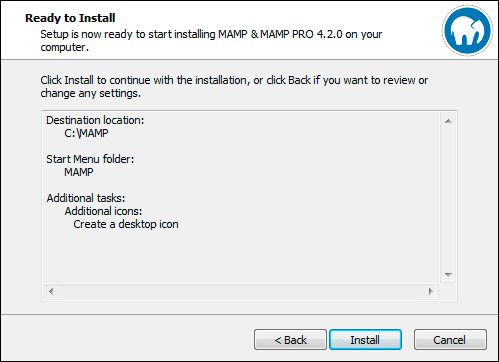Click the summary box scroll down arrow

[448, 275]
